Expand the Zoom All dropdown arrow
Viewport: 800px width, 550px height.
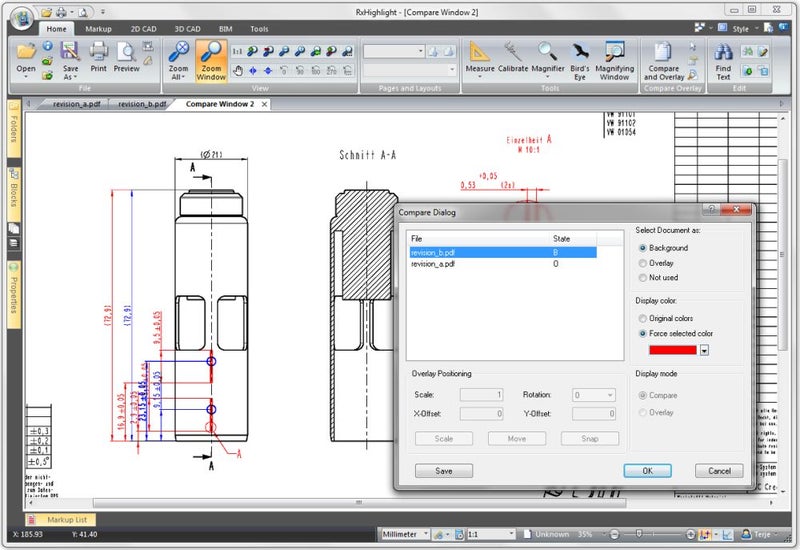[x=182, y=77]
